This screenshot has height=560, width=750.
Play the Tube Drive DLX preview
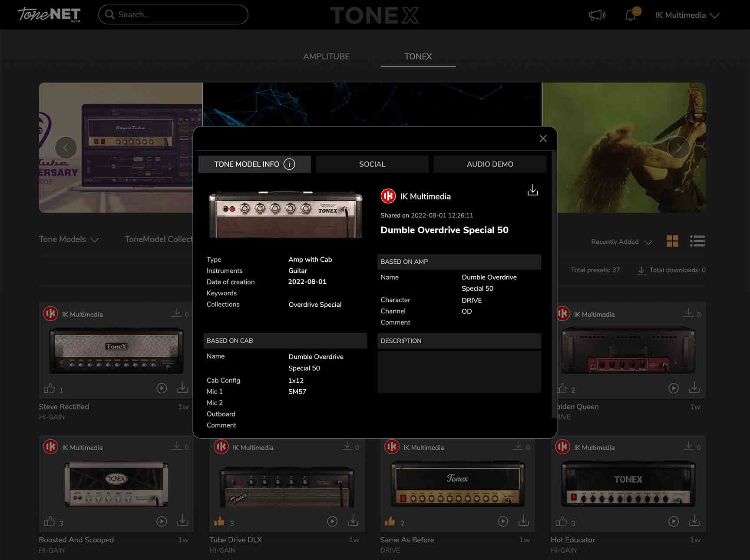pyautogui.click(x=332, y=521)
